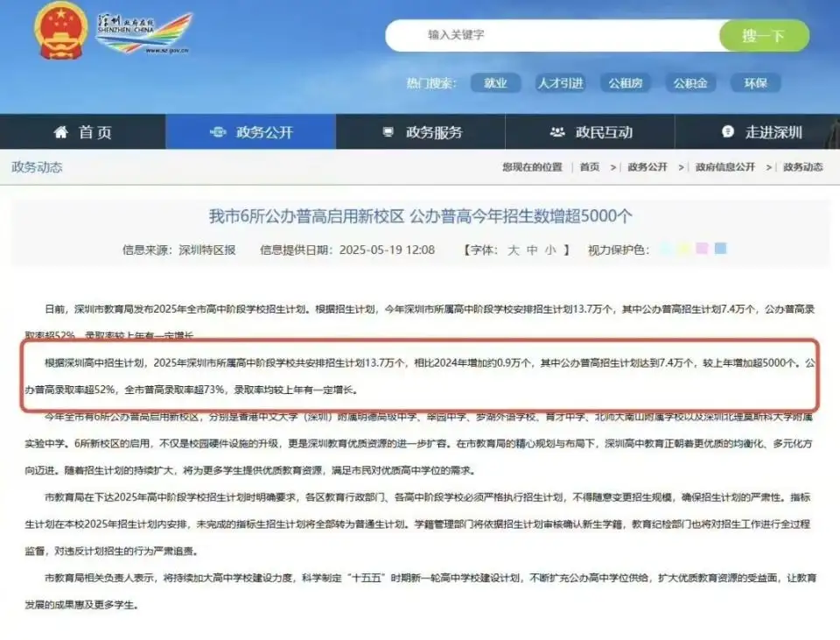Click the people icon beside 政民互动

[556, 132]
